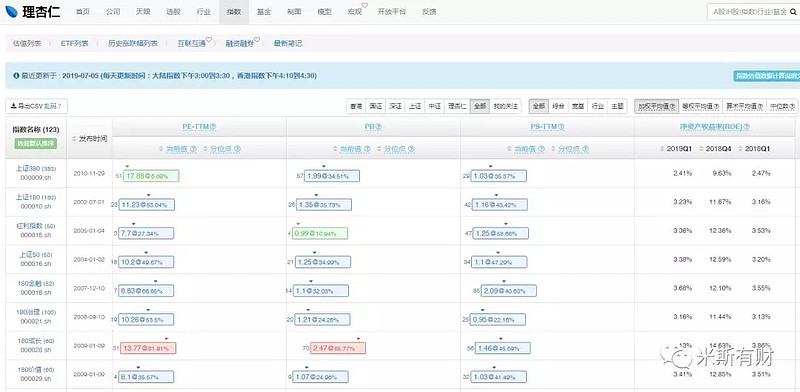
Task: Click the info icon before 最近更新于
Action: [16, 76]
